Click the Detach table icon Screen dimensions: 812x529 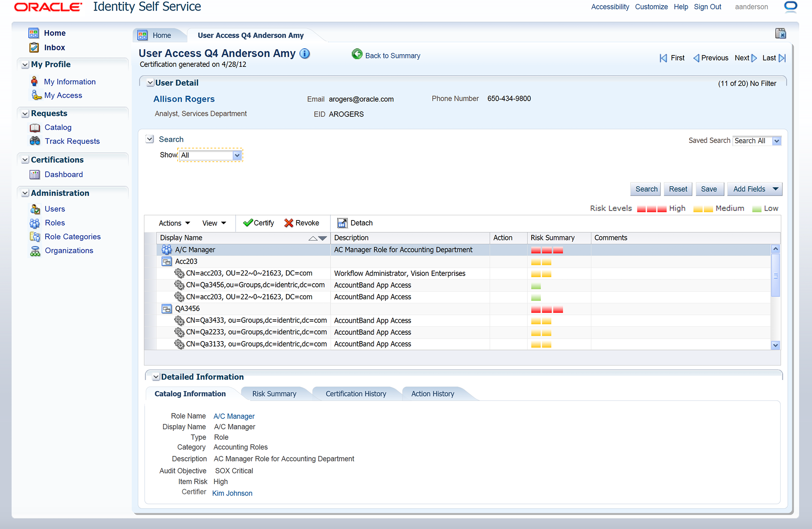pos(342,223)
